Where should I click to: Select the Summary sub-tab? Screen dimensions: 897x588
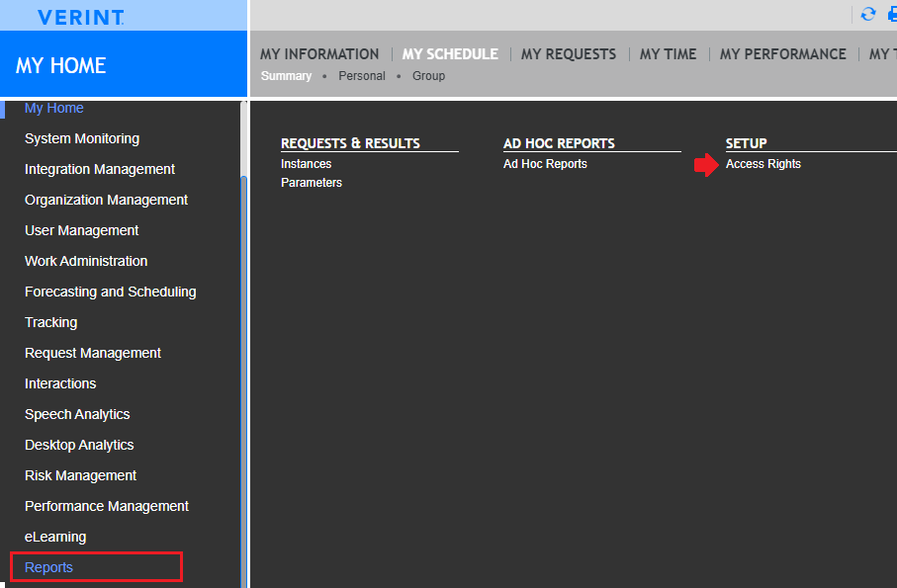[286, 76]
